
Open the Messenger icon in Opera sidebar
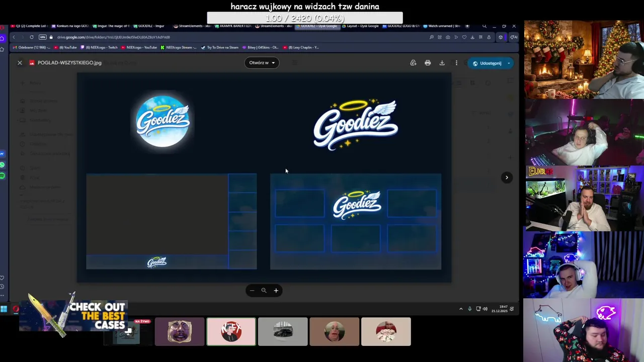3,154
